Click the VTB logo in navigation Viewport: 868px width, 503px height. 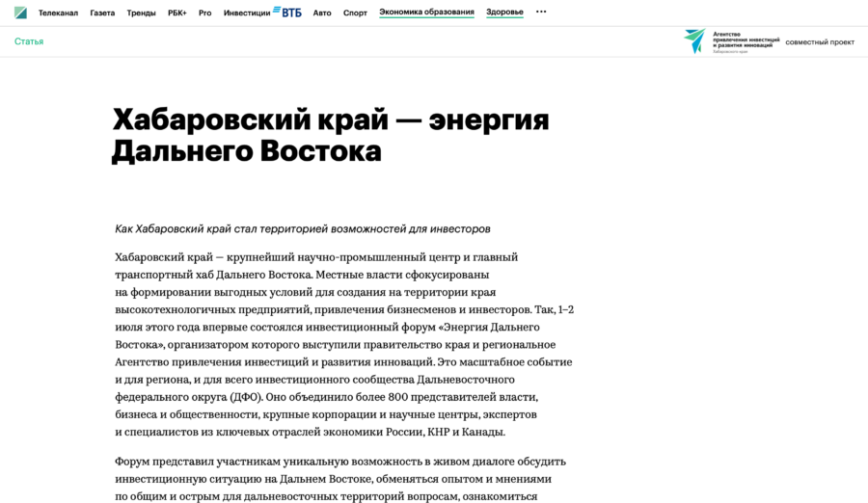287,12
